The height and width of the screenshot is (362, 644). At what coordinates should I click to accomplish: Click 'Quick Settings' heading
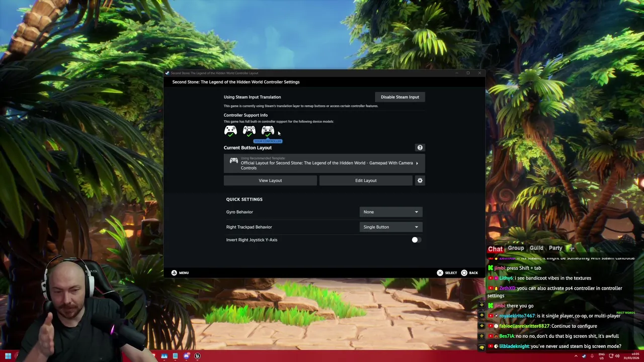pyautogui.click(x=244, y=199)
